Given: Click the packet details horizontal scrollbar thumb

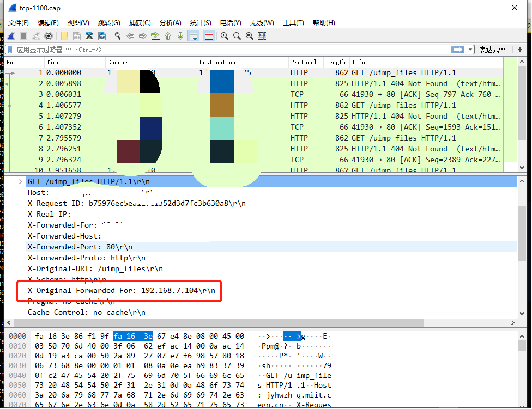Looking at the screenshot, I should click(218, 322).
